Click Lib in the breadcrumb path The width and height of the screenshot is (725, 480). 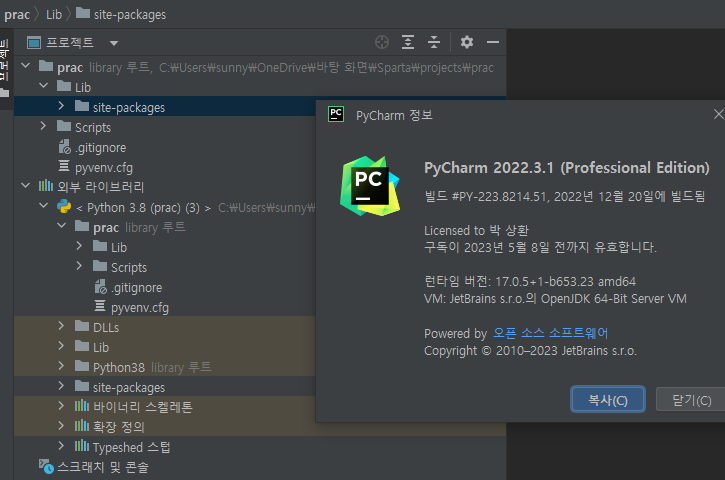tap(54, 15)
